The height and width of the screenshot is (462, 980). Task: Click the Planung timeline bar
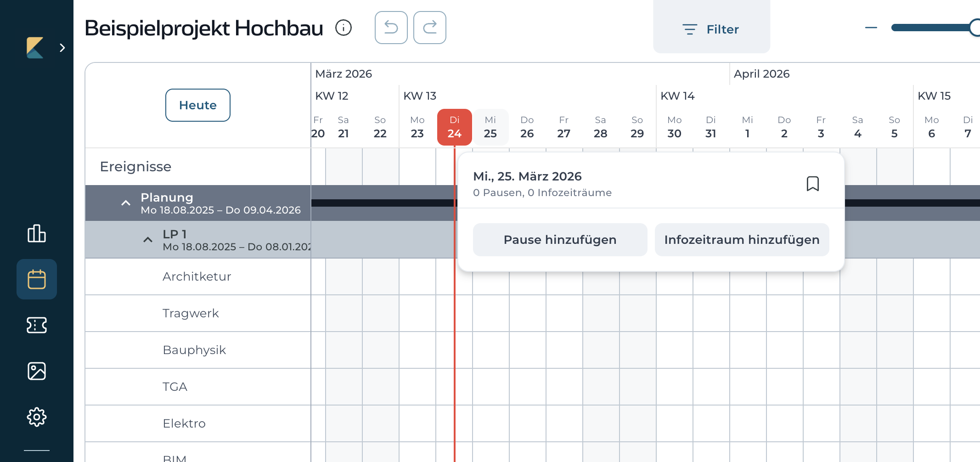(x=383, y=203)
